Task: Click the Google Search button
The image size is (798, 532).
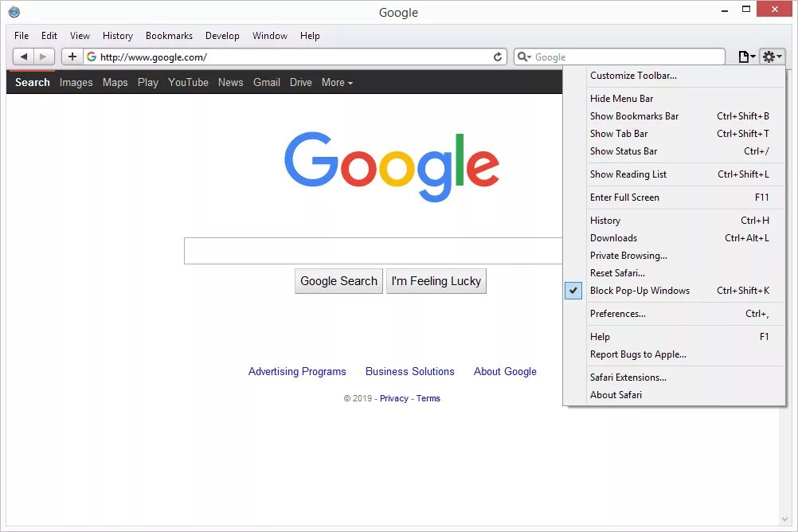Action: (338, 281)
